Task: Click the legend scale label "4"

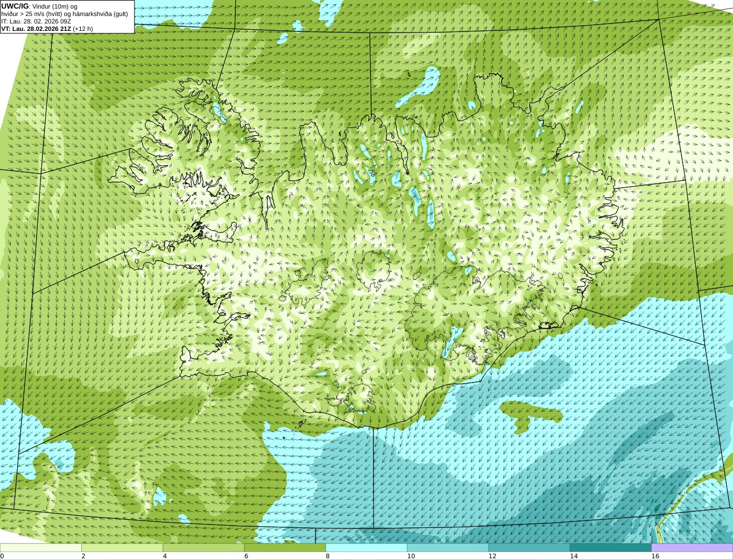Action: coord(165,556)
